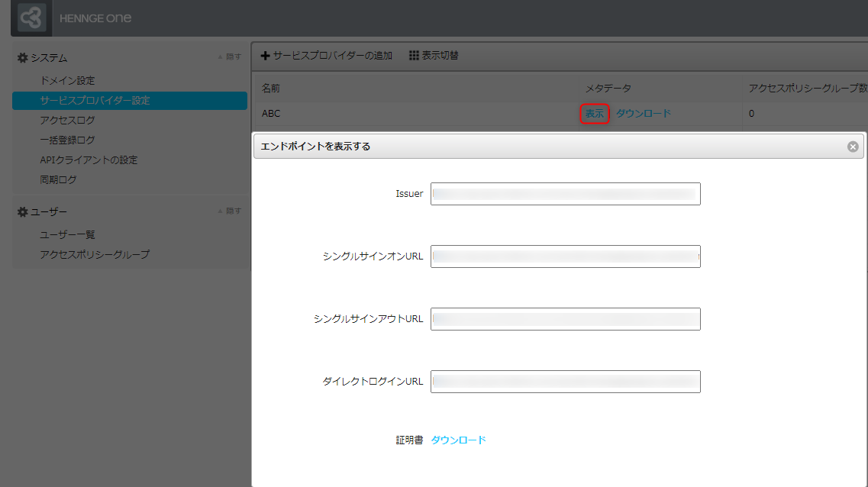Open アクセスポリシーグループ in the sidebar
868x487 pixels.
[95, 255]
